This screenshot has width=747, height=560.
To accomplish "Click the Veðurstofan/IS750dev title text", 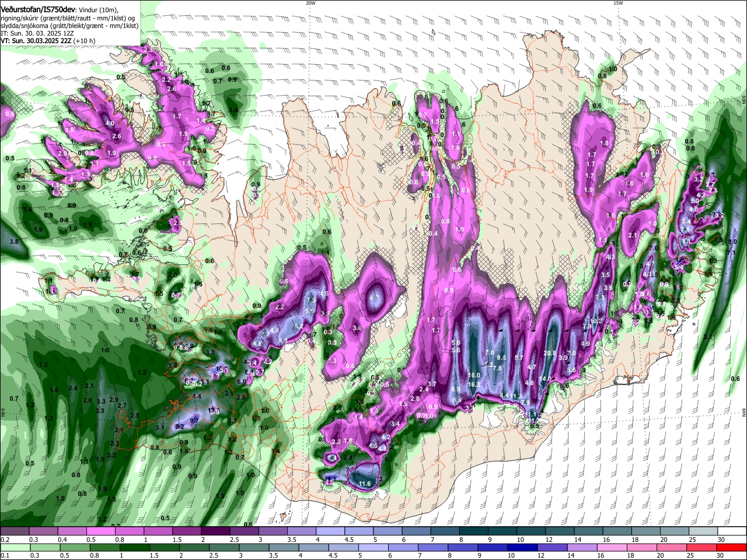I will pyautogui.click(x=38, y=10).
